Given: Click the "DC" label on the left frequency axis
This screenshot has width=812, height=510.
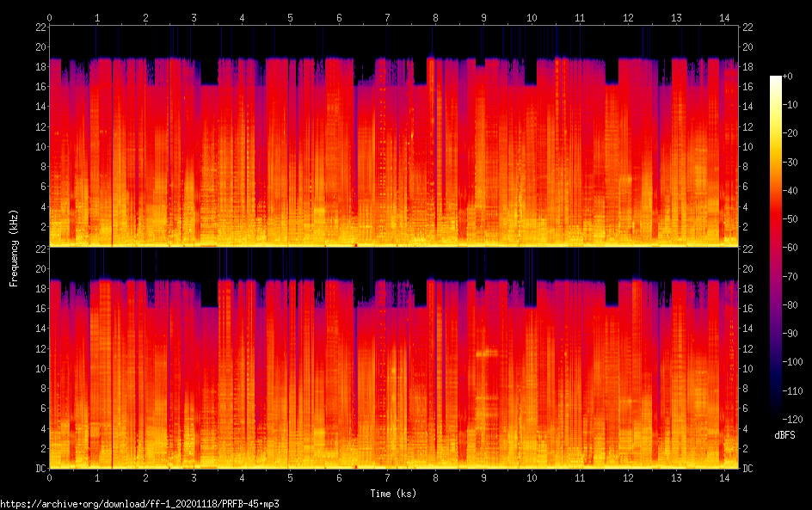Looking at the screenshot, I should 40,468.
